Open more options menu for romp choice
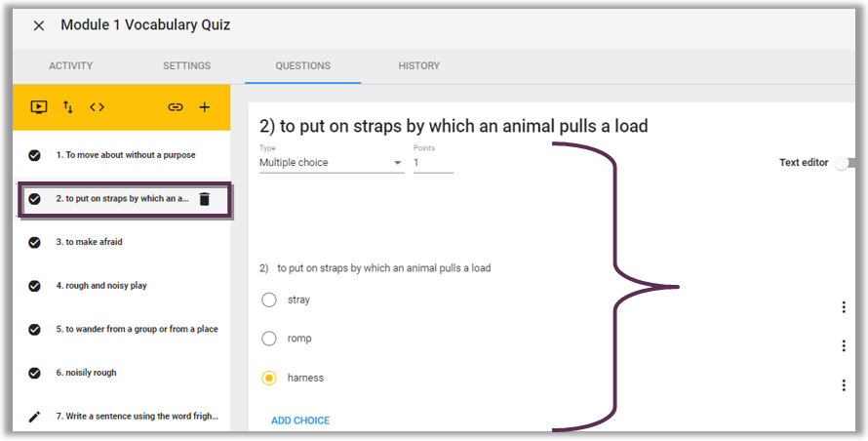 [x=843, y=345]
